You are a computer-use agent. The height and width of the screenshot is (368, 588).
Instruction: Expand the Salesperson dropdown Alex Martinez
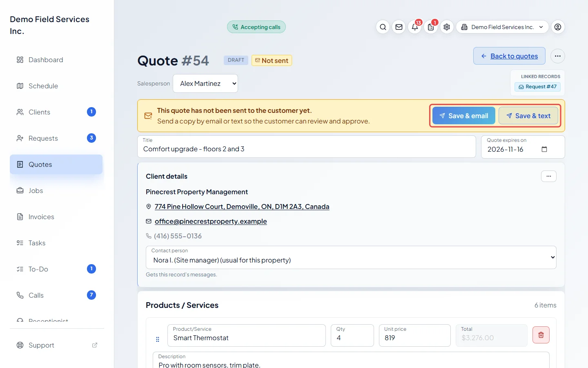click(x=205, y=83)
